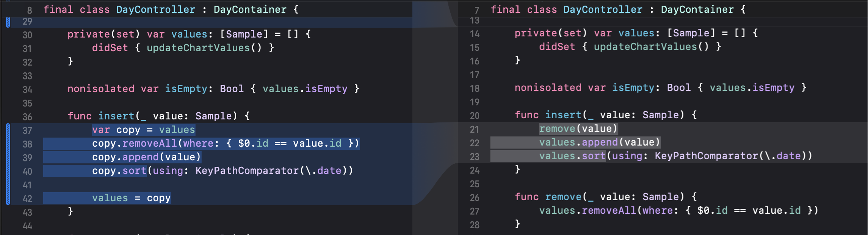The image size is (868, 235).
Task: Select the left pane sticky DayController class header
Action: click(171, 9)
